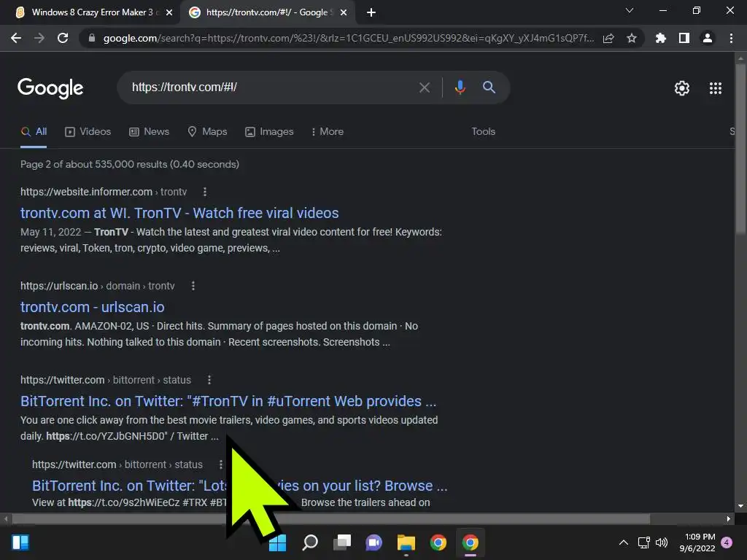The height and width of the screenshot is (560, 747).
Task: Show hidden system tray icons
Action: (623, 542)
